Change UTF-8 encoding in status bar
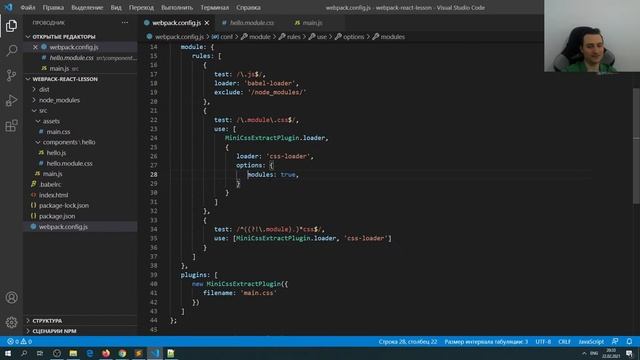Image resolution: width=640 pixels, height=360 pixels. point(543,342)
